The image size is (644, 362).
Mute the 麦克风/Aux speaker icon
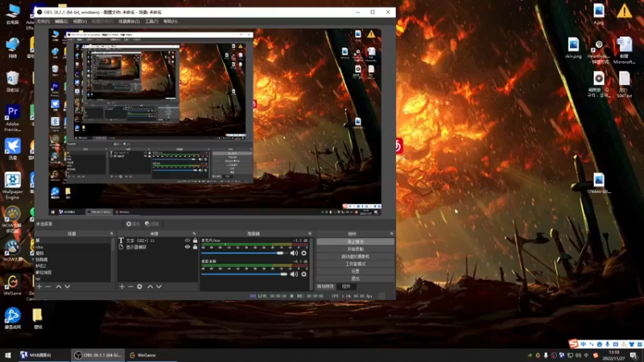(293, 253)
